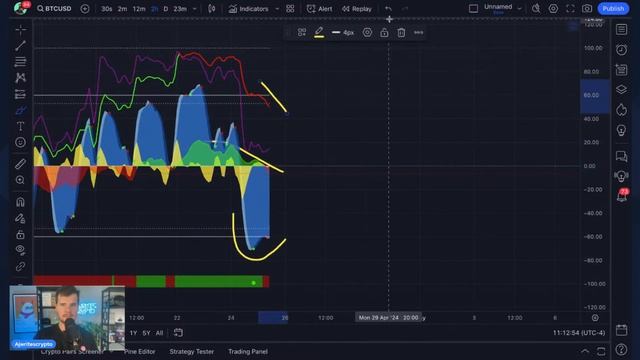Select the All date range
640x360 pixels.
159,333
